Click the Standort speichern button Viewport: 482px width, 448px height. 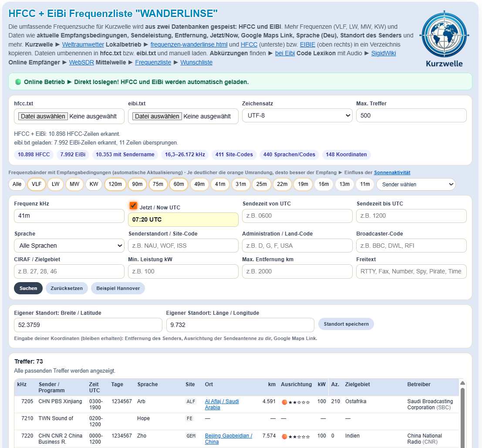pos(346,324)
